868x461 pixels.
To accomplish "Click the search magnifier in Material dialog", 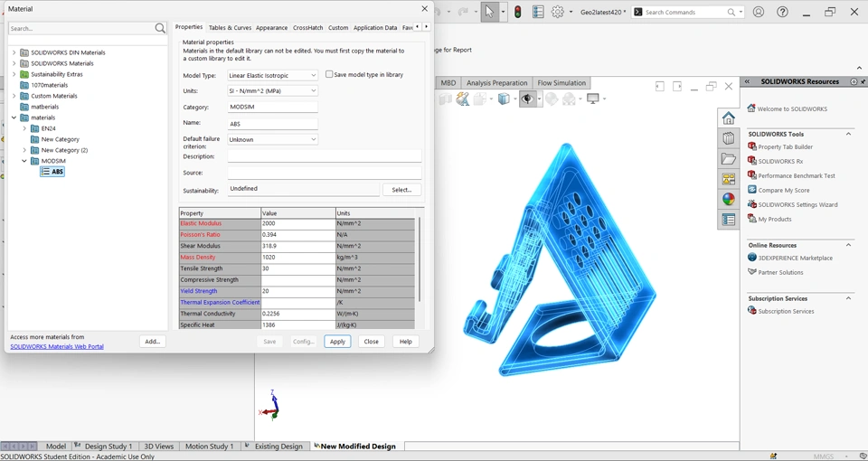I will [x=160, y=28].
